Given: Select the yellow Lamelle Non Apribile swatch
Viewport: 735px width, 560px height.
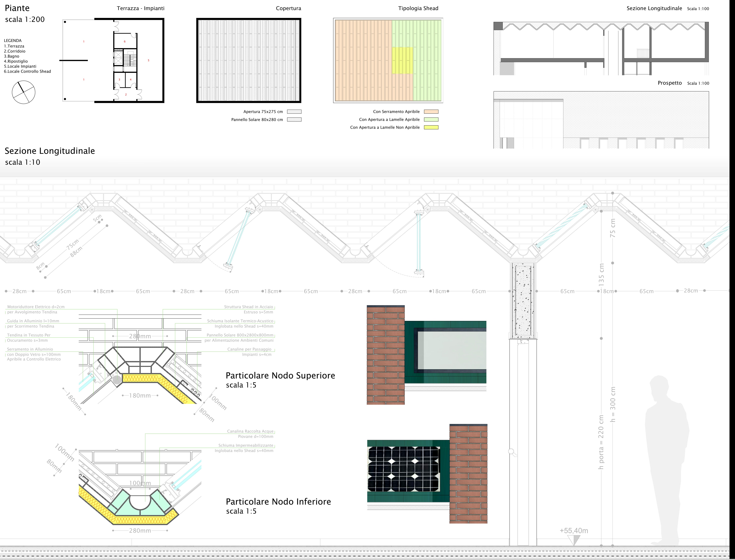Looking at the screenshot, I should 431,127.
